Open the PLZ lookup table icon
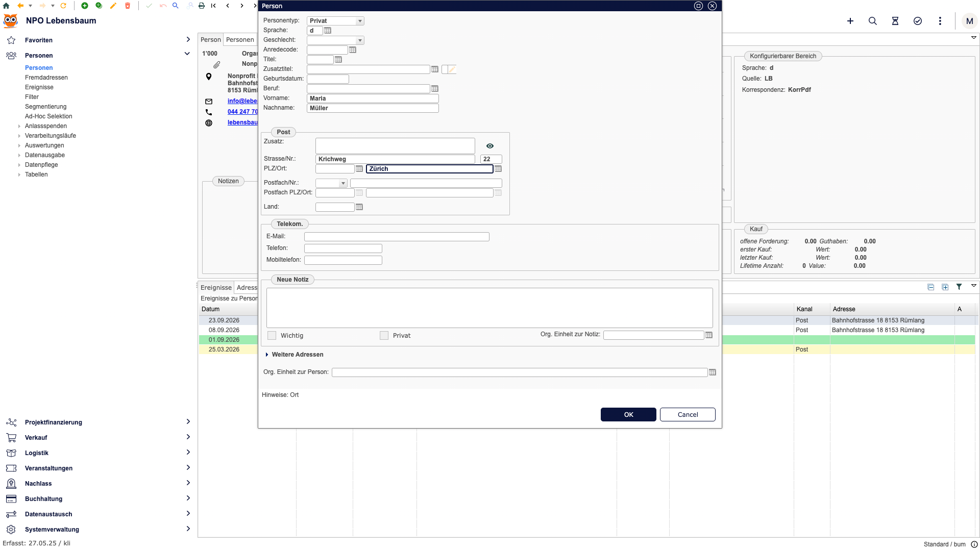This screenshot has height=551, width=980. [x=359, y=169]
